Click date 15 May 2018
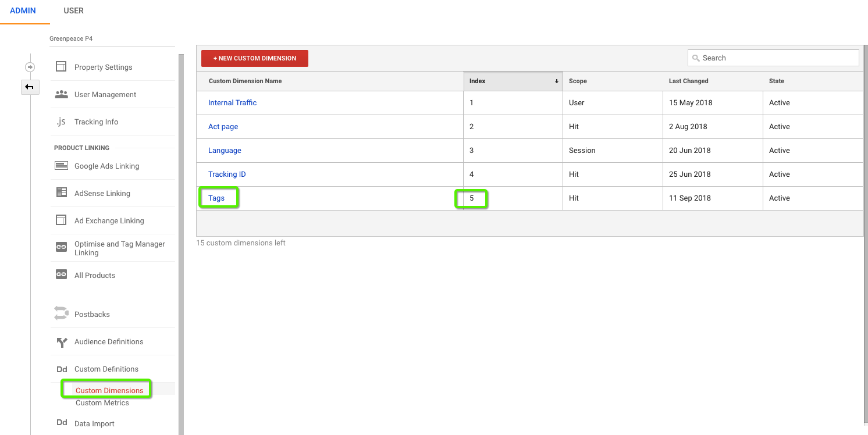 click(691, 102)
